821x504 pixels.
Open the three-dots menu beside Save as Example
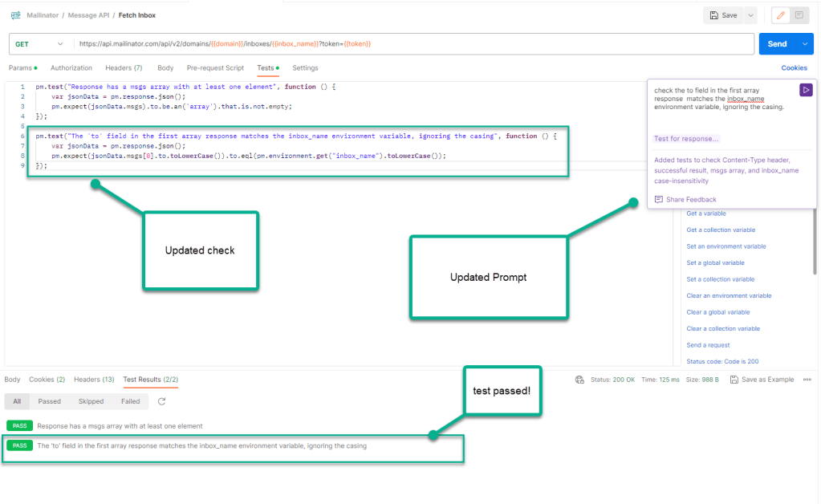coord(807,380)
